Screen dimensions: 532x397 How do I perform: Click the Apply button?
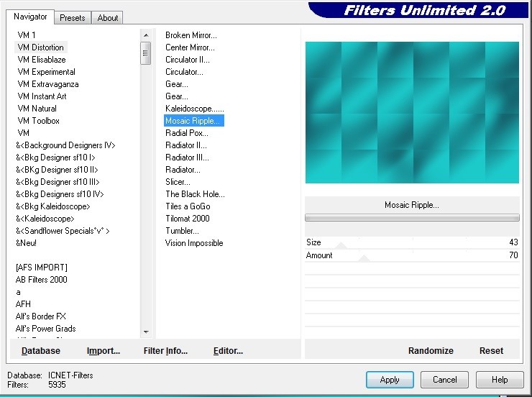390,379
